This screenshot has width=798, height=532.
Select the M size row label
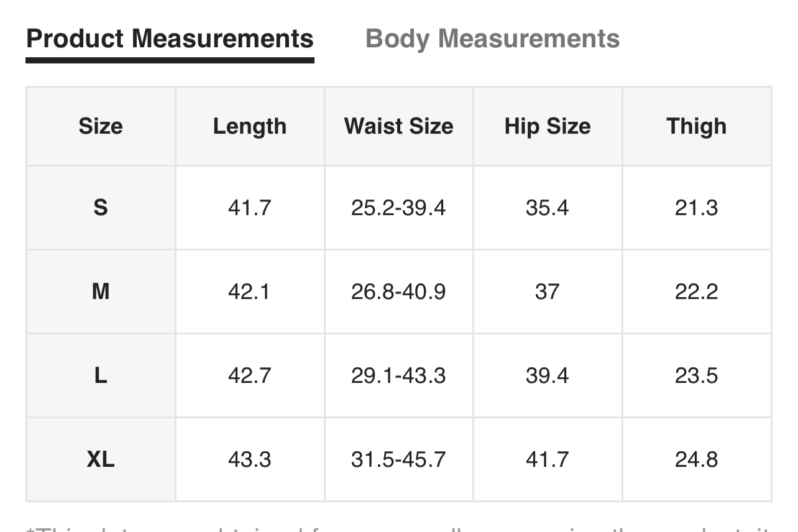point(101,291)
